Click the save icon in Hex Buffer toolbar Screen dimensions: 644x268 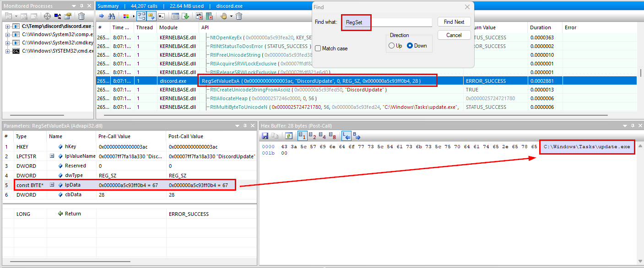[265, 135]
